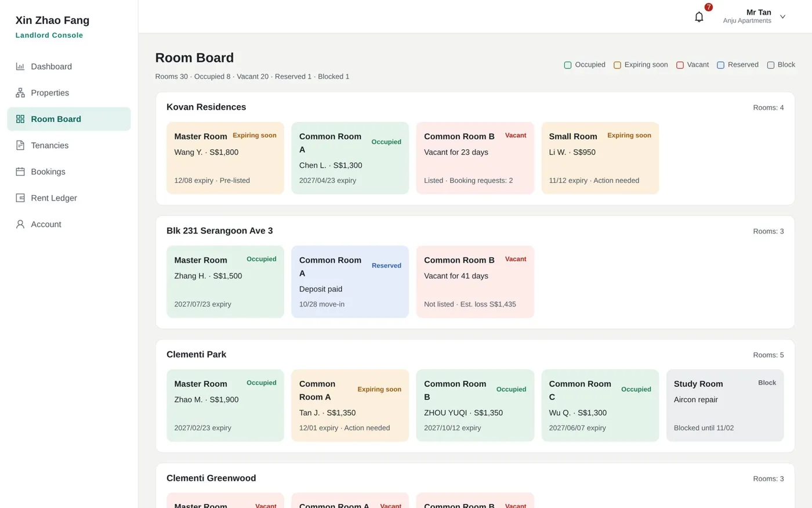Click the Blk 231 Serangoon Ave 3 heading
Image resolution: width=812 pixels, height=508 pixels.
pyautogui.click(x=219, y=230)
